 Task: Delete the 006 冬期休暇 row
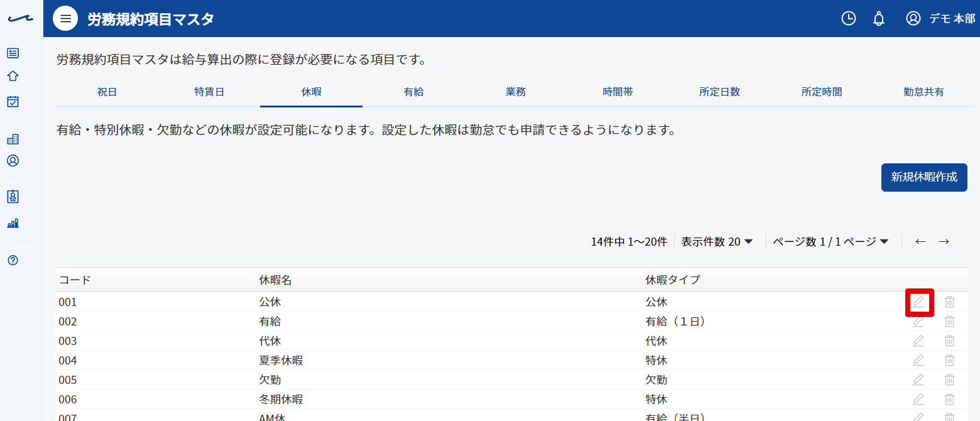[950, 399]
